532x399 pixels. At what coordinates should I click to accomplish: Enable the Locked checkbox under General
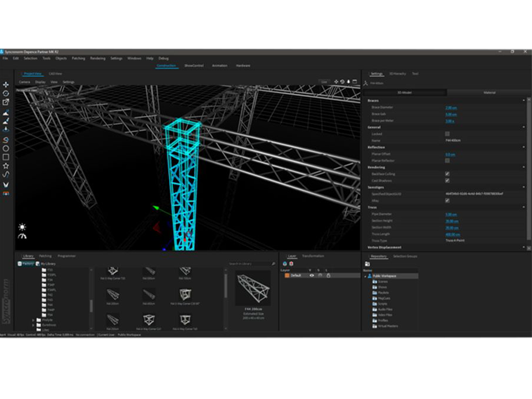coord(447,134)
